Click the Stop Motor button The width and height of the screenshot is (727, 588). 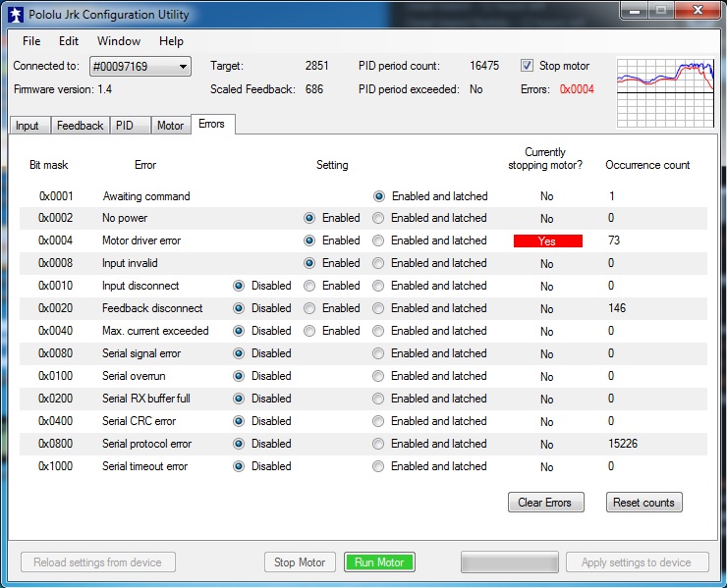[x=300, y=562]
